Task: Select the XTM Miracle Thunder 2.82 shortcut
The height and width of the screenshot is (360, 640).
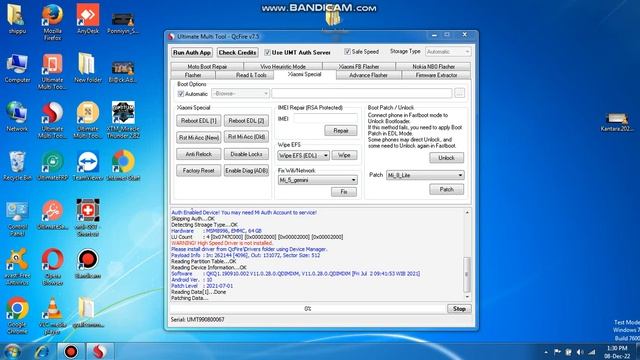Action: 123,120
